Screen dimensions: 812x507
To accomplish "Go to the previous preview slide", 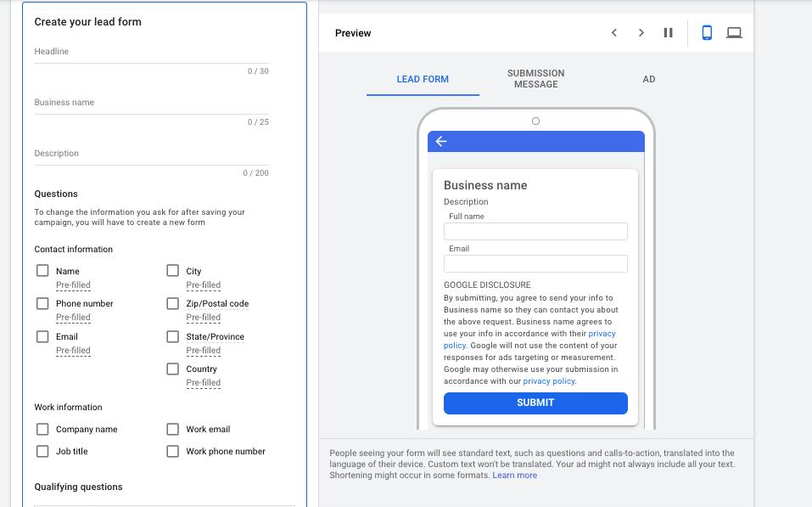I will (614, 32).
